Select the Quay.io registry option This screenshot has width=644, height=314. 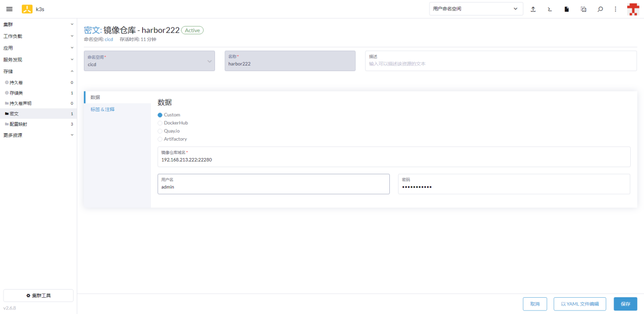tap(160, 131)
